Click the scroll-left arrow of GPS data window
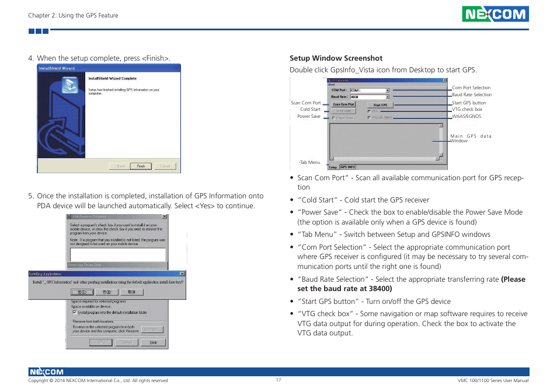Viewport: 557px width, 392px height. [x=332, y=159]
